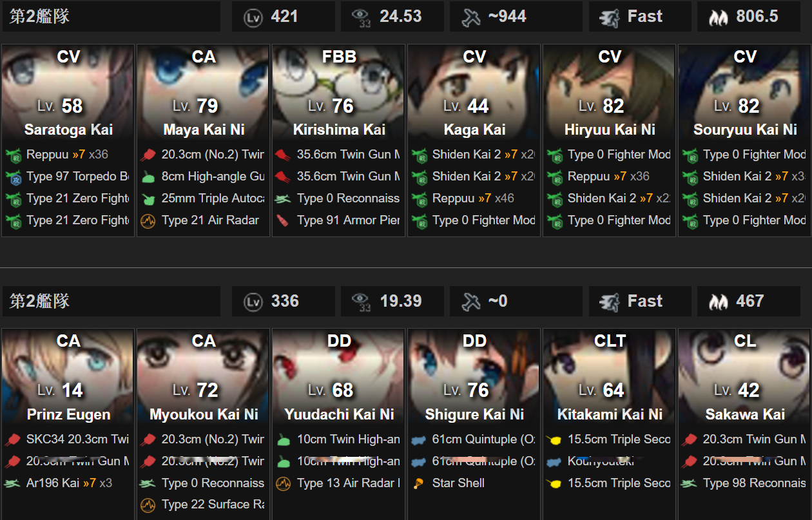Click Maya Kai Ni ship name
Screen dimensions: 812x520
204,130
